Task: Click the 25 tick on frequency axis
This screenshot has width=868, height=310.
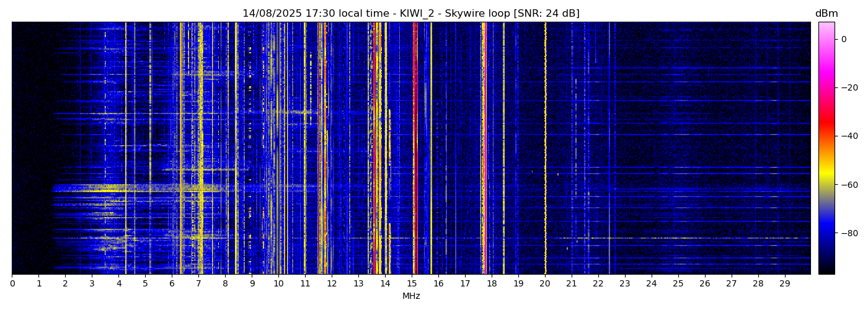Action: point(678,284)
